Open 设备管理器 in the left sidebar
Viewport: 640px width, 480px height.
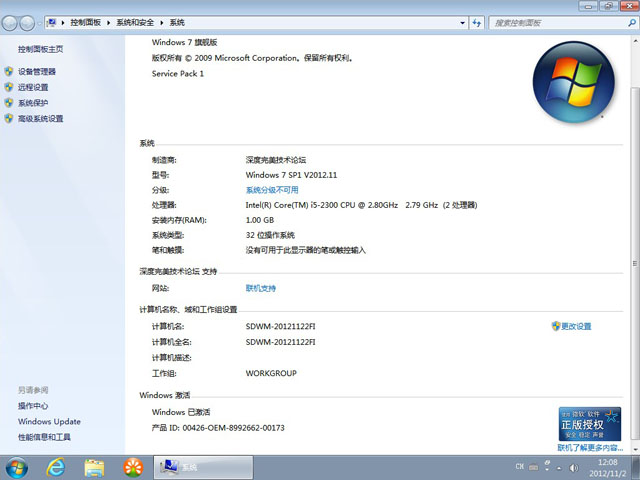37,72
